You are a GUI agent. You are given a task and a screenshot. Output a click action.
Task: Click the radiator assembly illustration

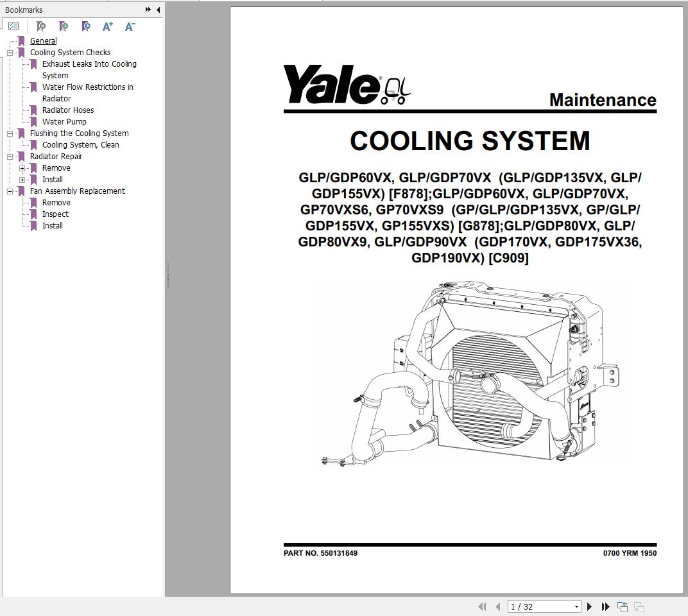(470, 374)
